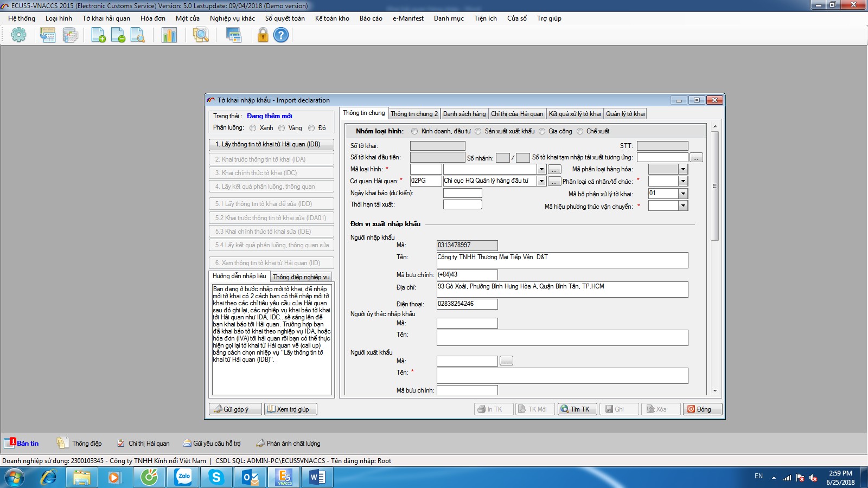The image size is (868, 488).
Task: Click the Người xuất khẩu Tên input field
Action: tap(561, 376)
